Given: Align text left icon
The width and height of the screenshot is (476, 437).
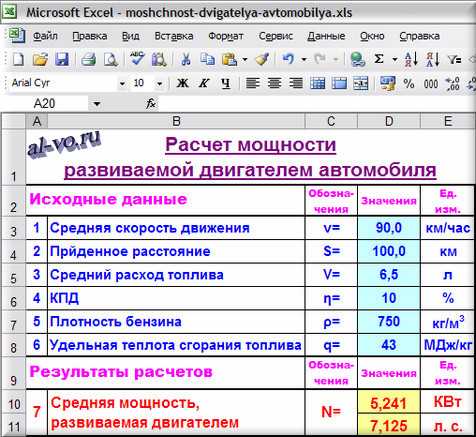Looking at the screenshot, I should click(x=252, y=83).
